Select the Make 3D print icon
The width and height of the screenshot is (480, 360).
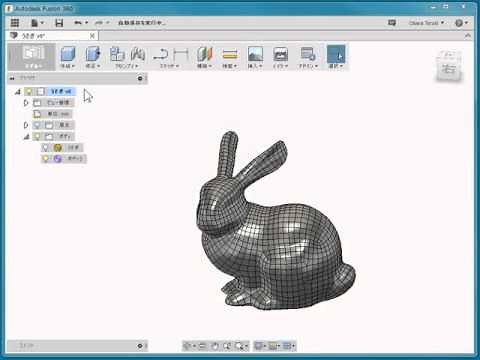(280, 54)
